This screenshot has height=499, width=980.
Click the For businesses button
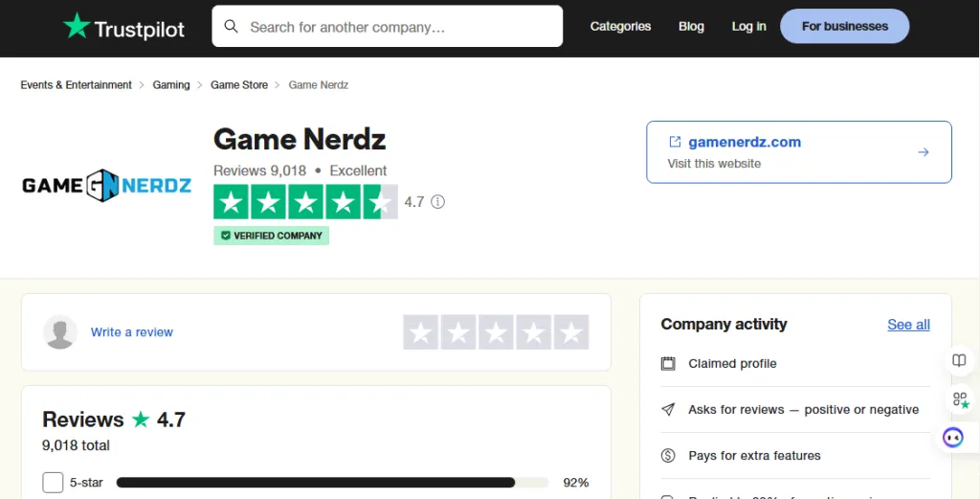pyautogui.click(x=844, y=26)
